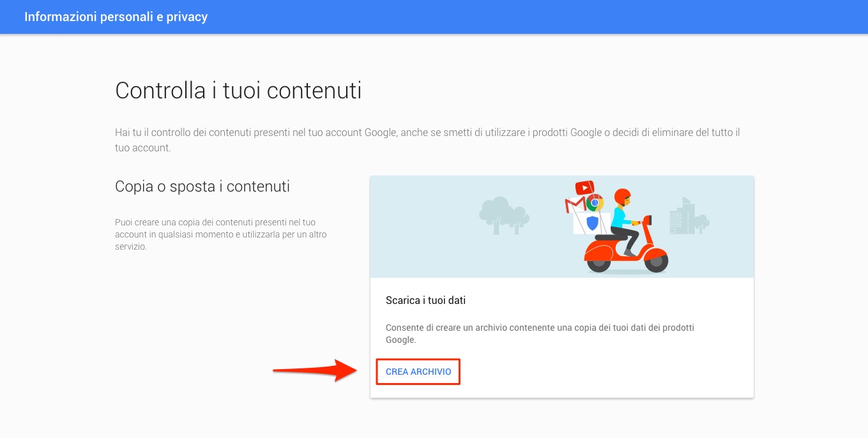Image resolution: width=868 pixels, height=438 pixels.
Task: Click the Copia o sposta i contenuti heading
Action: [x=202, y=186]
